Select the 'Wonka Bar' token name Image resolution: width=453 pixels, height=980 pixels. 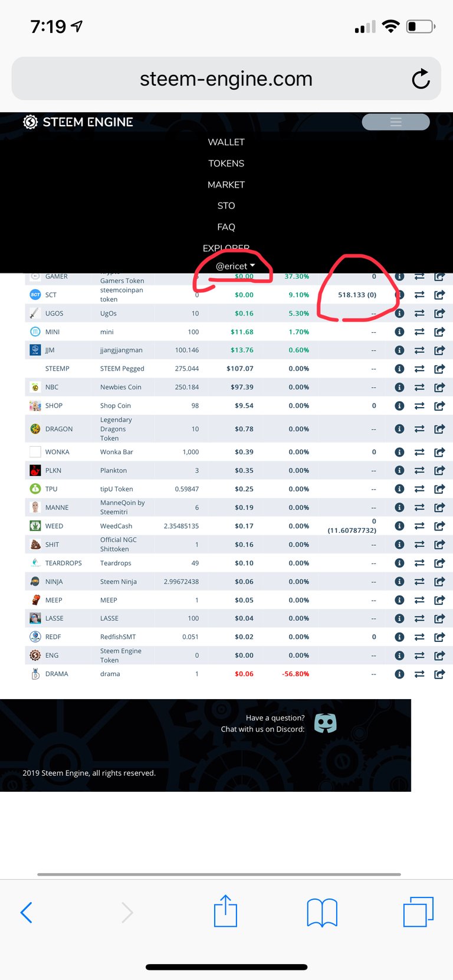tap(117, 452)
